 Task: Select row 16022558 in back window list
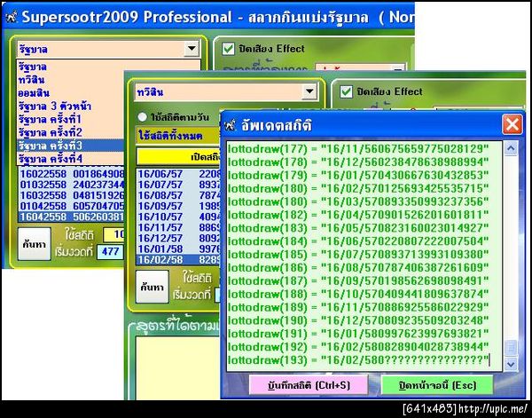point(71,174)
